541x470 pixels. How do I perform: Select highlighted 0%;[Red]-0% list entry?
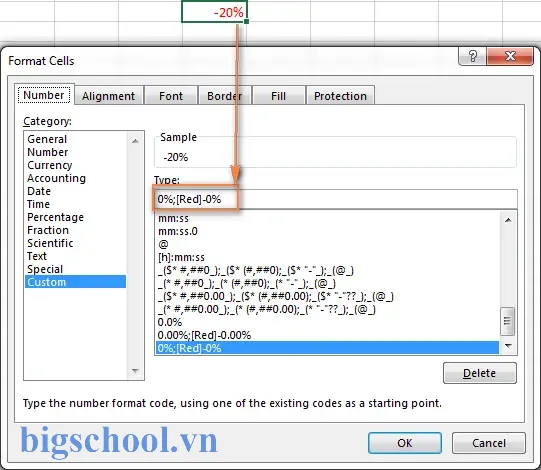coord(327,348)
